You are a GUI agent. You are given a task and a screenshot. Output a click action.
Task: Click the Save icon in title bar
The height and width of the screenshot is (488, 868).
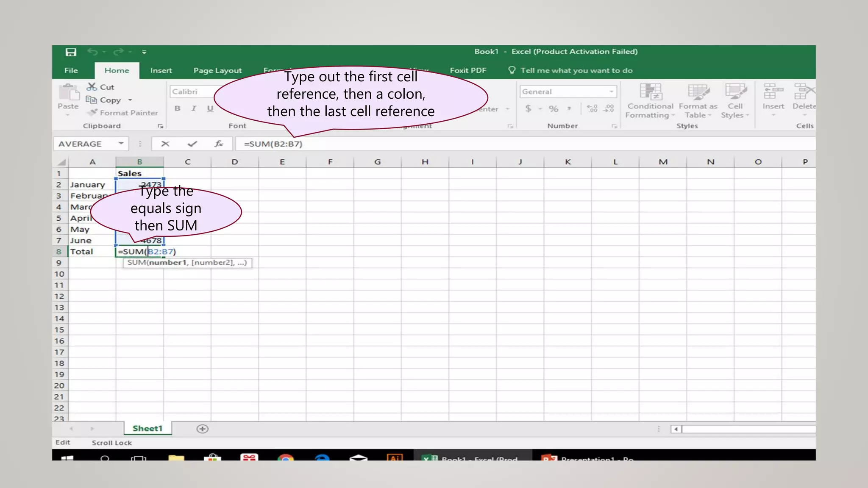click(71, 52)
